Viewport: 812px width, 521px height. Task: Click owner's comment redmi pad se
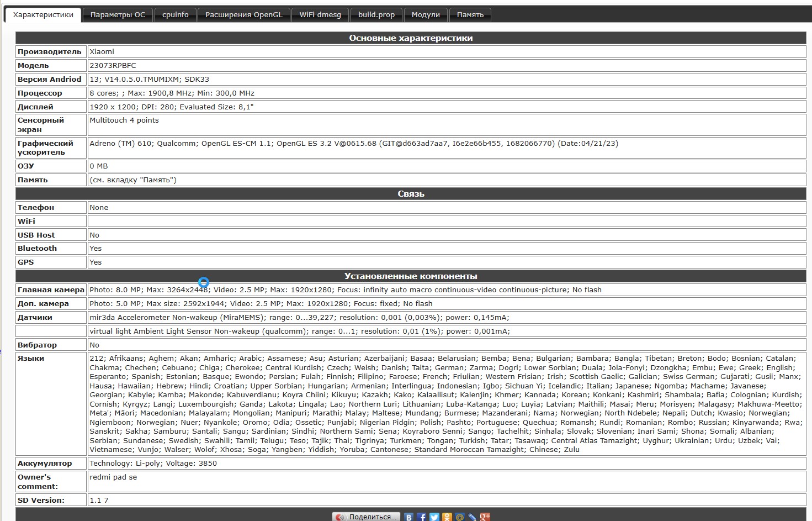[x=113, y=477]
